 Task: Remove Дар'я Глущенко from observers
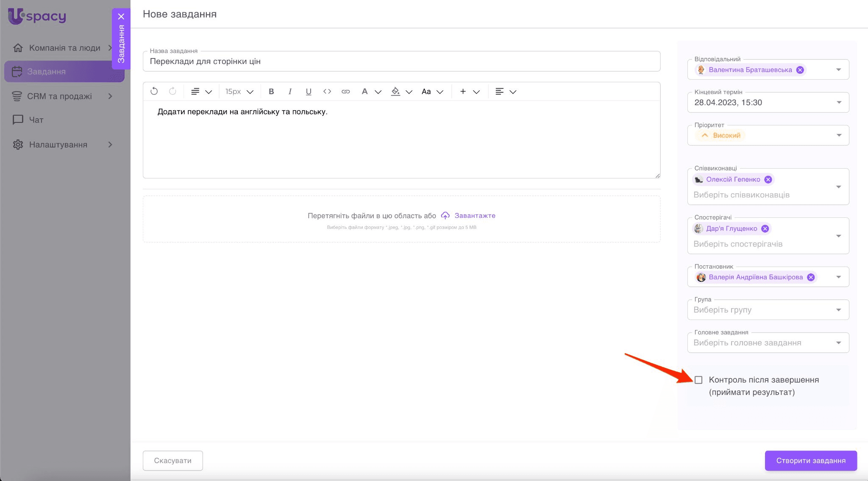click(765, 229)
